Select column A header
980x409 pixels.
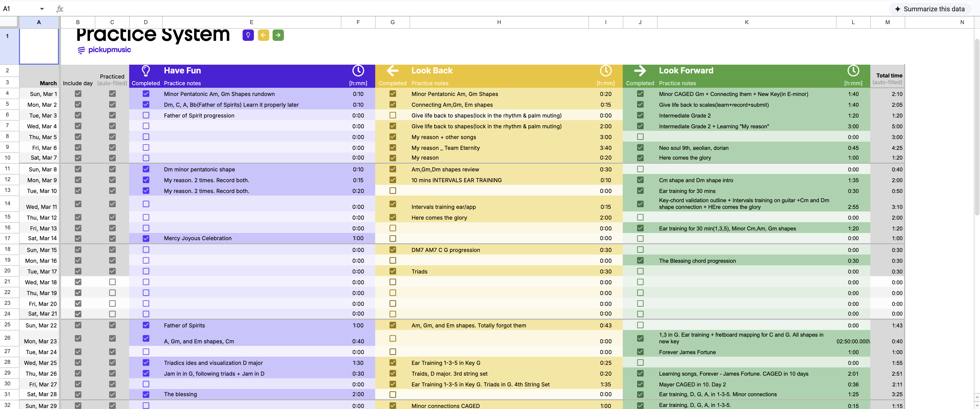39,22
